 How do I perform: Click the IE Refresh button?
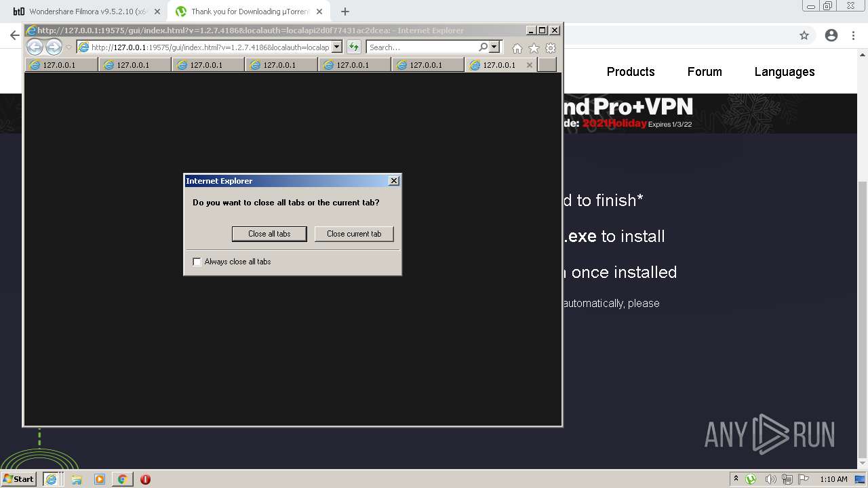click(x=354, y=47)
